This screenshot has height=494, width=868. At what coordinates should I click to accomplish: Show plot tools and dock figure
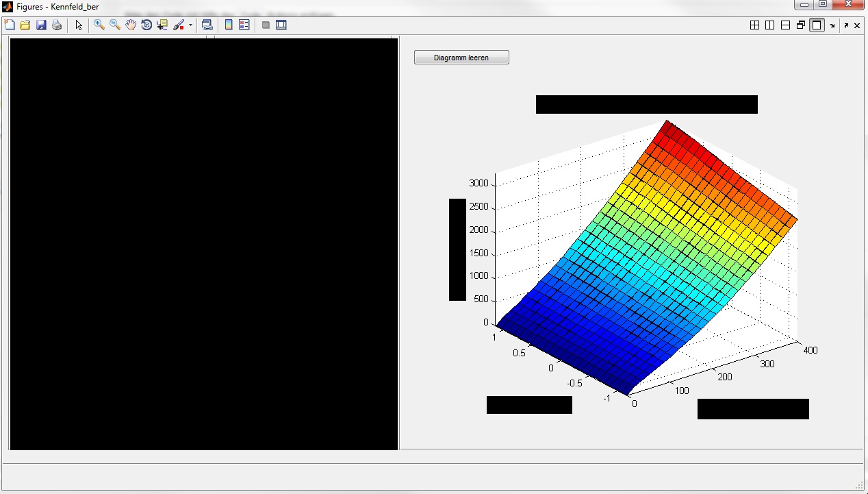click(281, 25)
